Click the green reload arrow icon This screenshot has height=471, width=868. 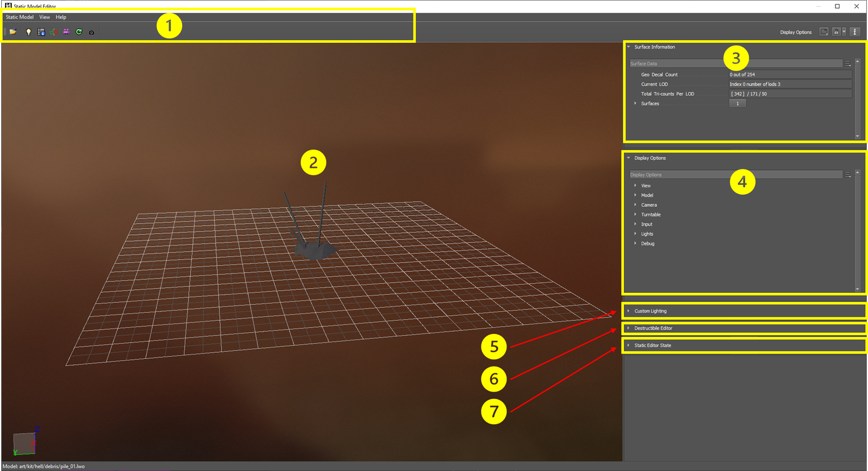(79, 32)
